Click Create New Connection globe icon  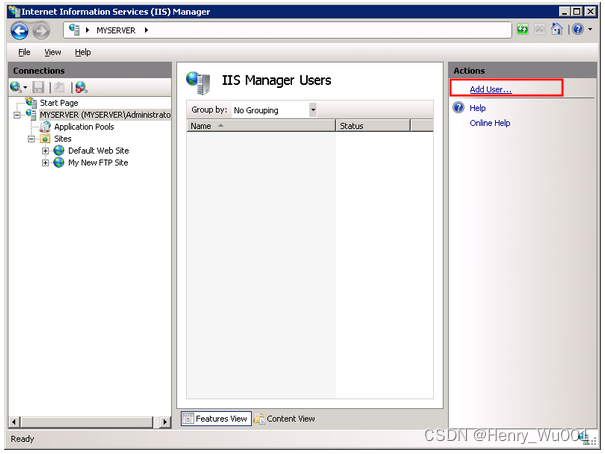coord(16,87)
